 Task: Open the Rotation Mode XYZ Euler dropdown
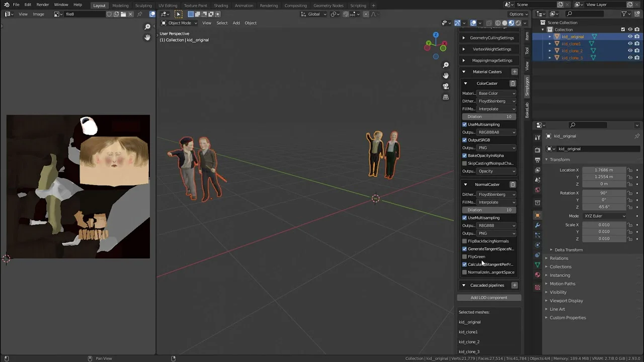(x=604, y=216)
